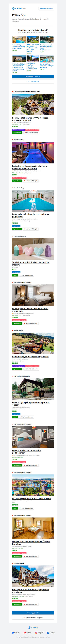The height and width of the screenshot is (644, 66).
Task: Open 'Ďalšie pobyty v Jasnej (25)' button
Action: coord(33,77)
